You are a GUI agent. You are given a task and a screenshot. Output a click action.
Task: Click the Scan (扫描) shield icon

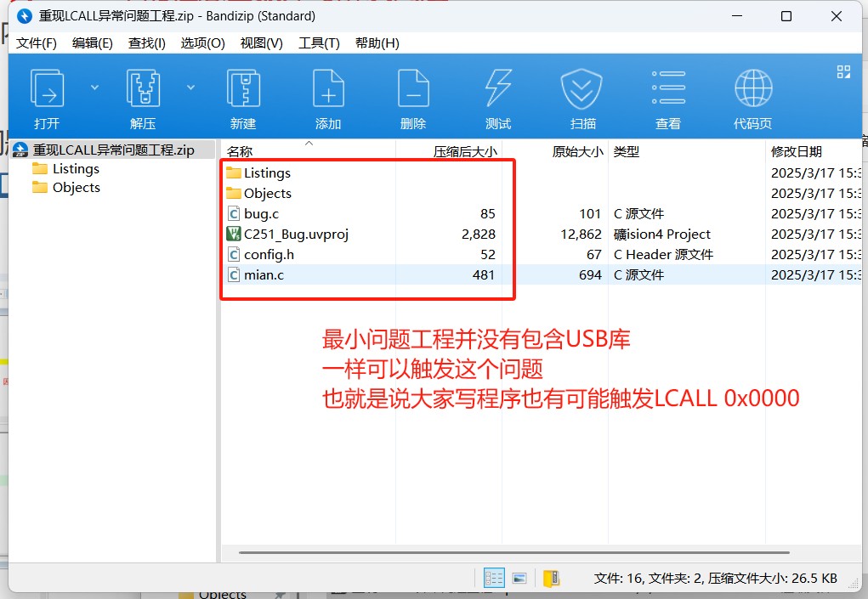(582, 88)
